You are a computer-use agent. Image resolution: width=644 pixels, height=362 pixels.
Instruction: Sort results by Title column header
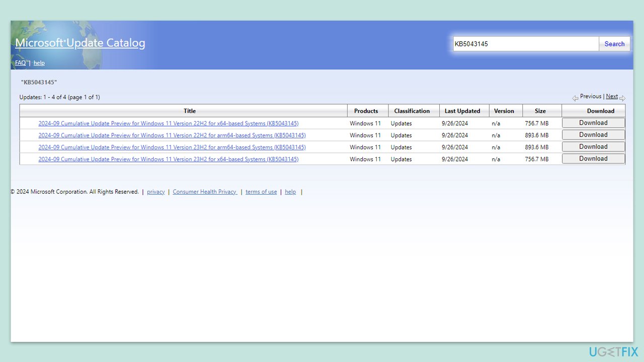190,111
